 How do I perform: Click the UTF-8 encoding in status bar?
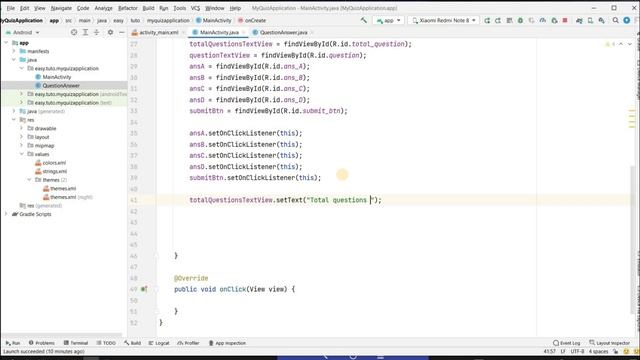click(577, 351)
